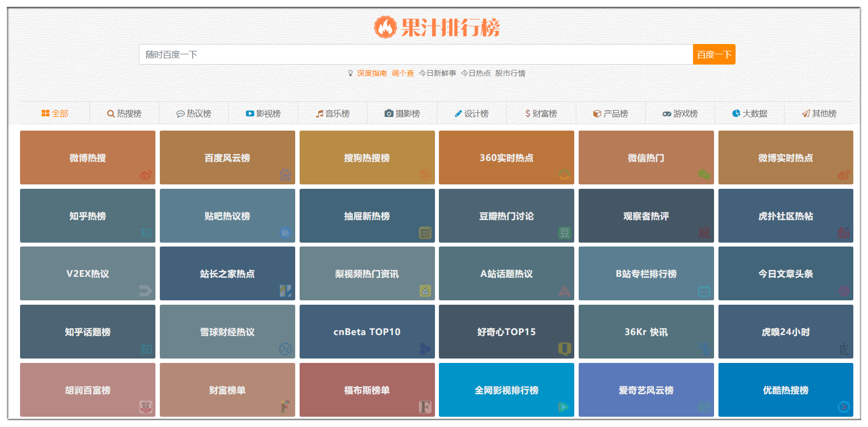868x427 pixels.
Task: Click the Forbes F icon on the 福布斯榜单 card
Action: coord(425,407)
